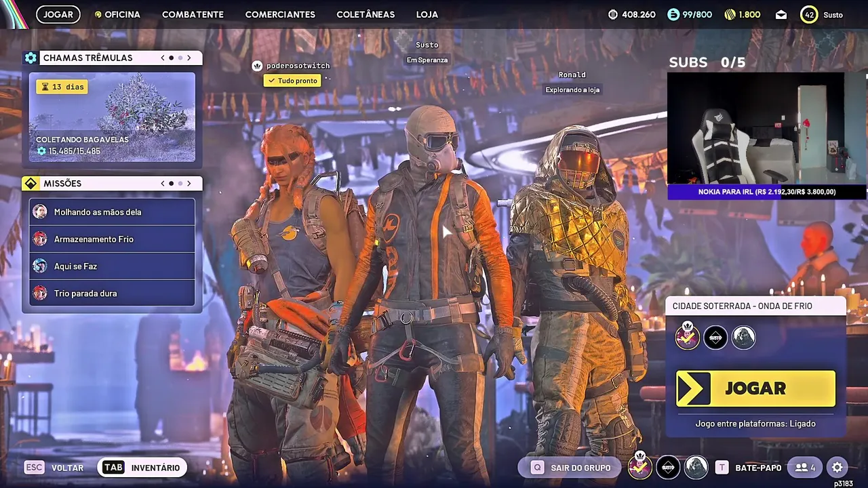
Task: Open the Bate-papo chat
Action: [x=749, y=468]
